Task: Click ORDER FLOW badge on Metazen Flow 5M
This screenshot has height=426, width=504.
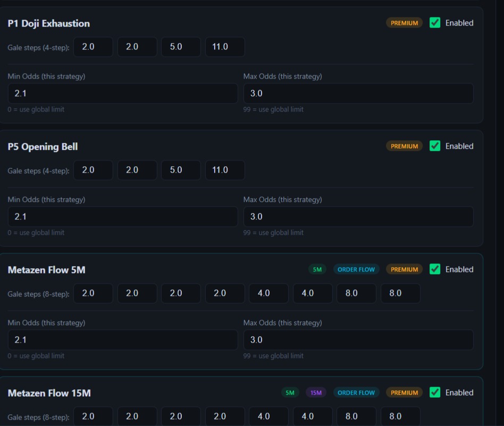Action: 356,269
